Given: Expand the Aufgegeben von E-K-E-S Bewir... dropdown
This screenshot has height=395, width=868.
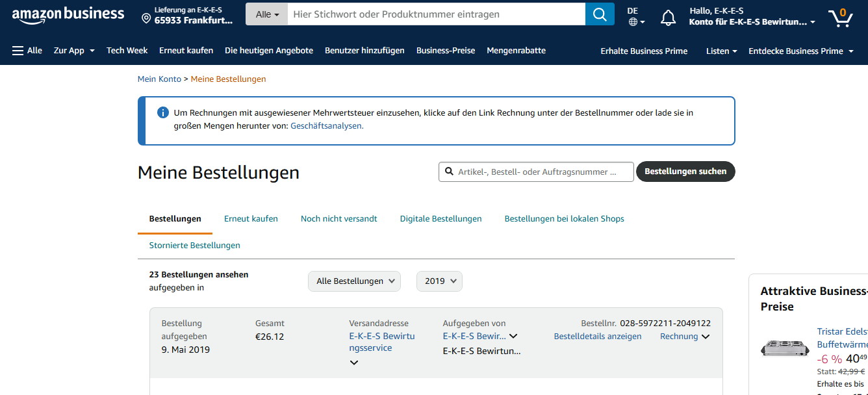Looking at the screenshot, I should [480, 337].
